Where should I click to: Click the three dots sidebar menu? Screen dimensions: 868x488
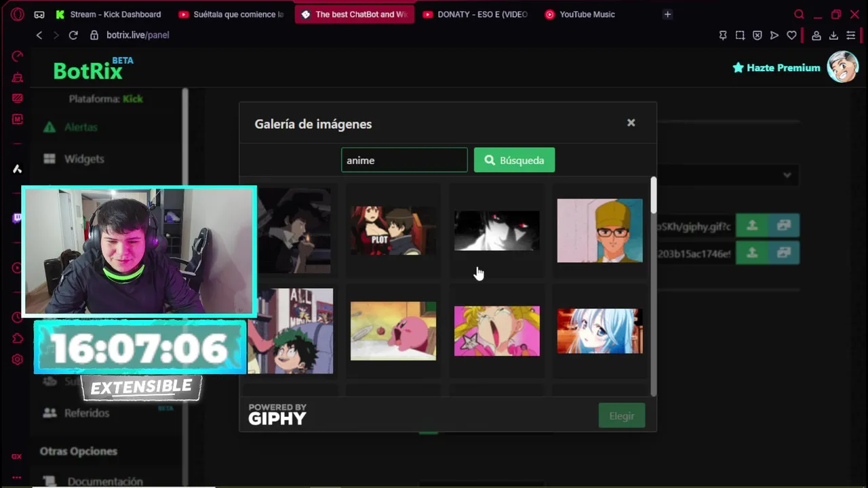click(x=18, y=477)
